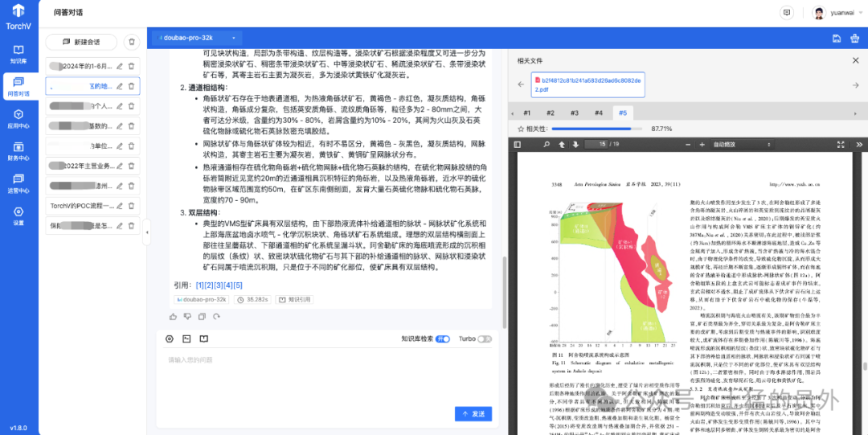Image resolution: width=868 pixels, height=435 pixels.
Task: Enter PDF presentation fullscreen mode
Action: click(841, 145)
